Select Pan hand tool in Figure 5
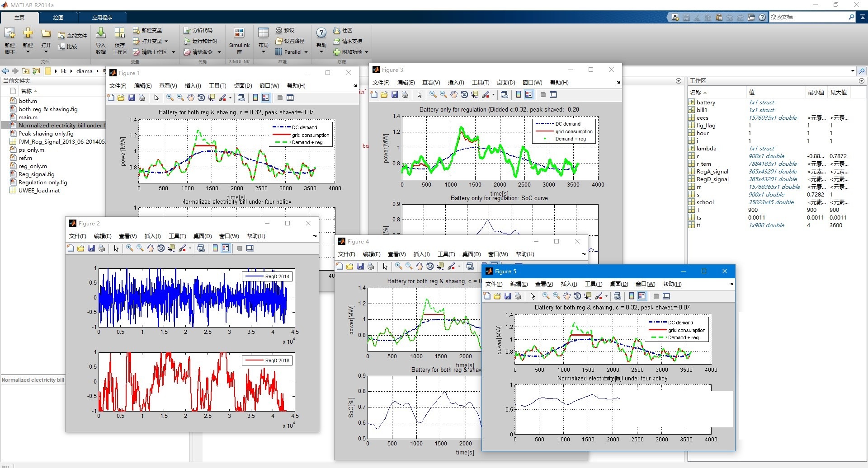Viewport: 868px width, 468px height. click(x=567, y=296)
